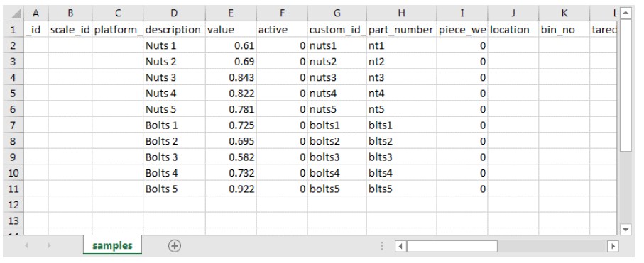
Task: Select the value cell 0.781
Action: point(231,109)
